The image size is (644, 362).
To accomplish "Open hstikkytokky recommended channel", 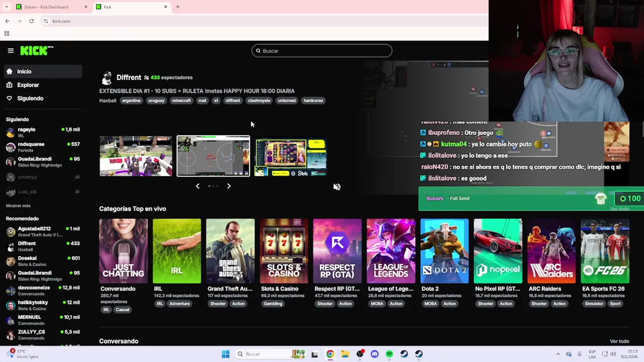I will (x=43, y=305).
